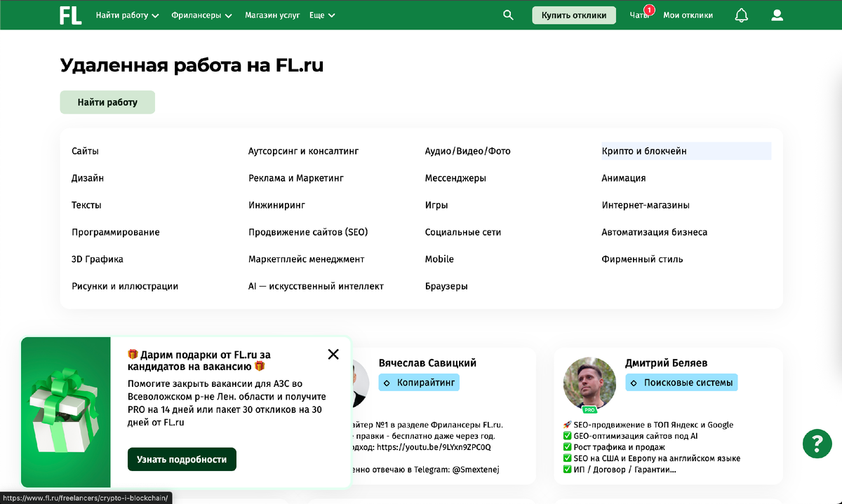Click the search magnifier icon

click(x=509, y=15)
